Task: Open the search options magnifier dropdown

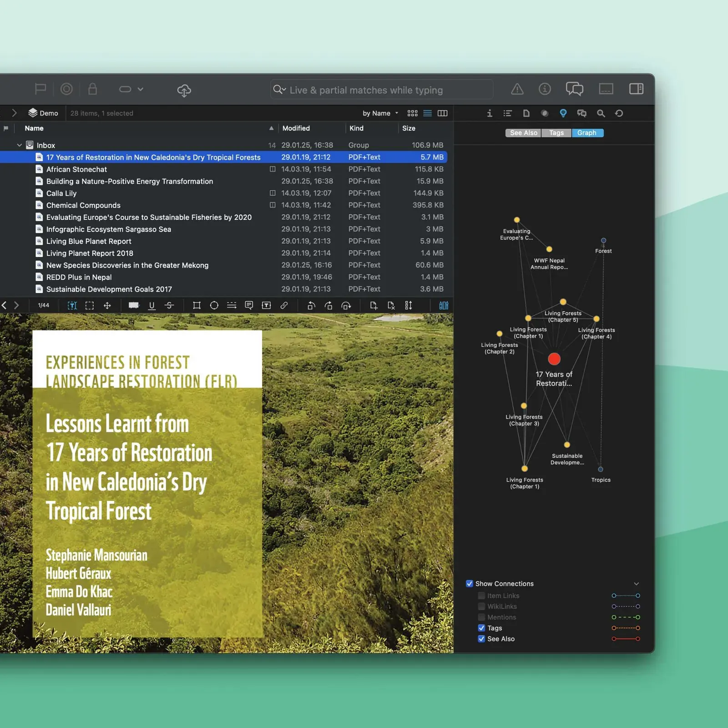Action: (x=279, y=90)
